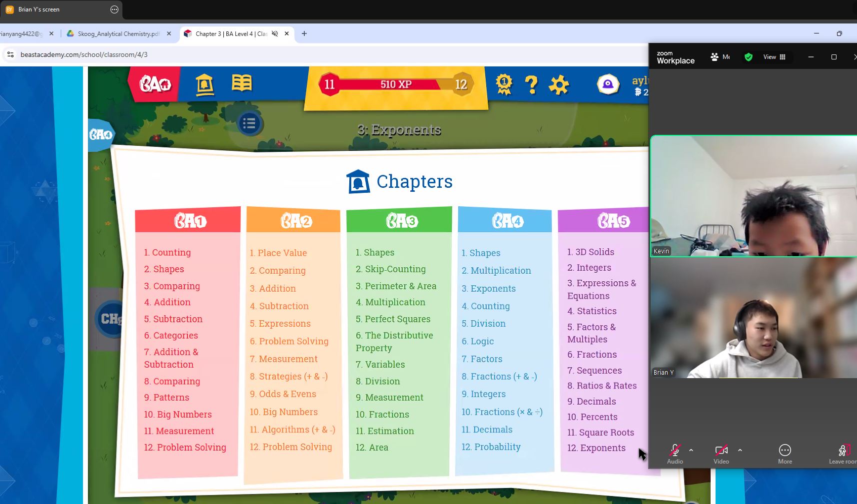This screenshot has width=857, height=504.
Task: Select Brian Y's video thumbnail
Action: pos(754,318)
